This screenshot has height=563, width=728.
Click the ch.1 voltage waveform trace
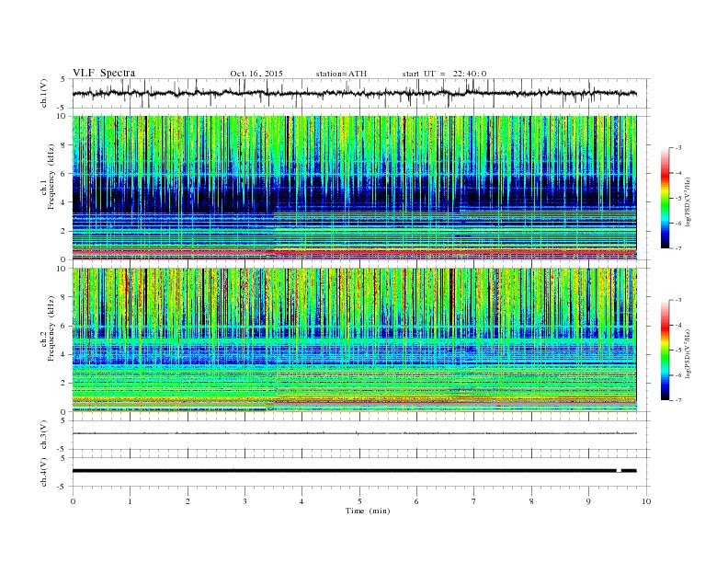pos(354,93)
